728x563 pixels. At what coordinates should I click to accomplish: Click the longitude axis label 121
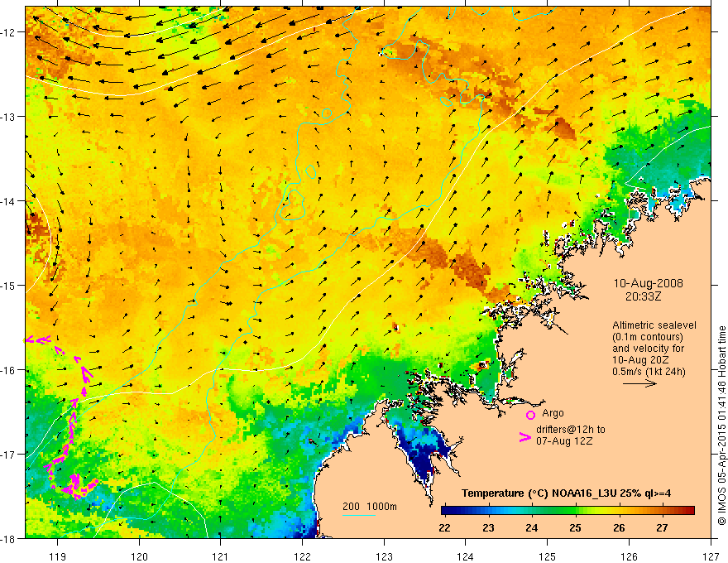[x=221, y=556]
